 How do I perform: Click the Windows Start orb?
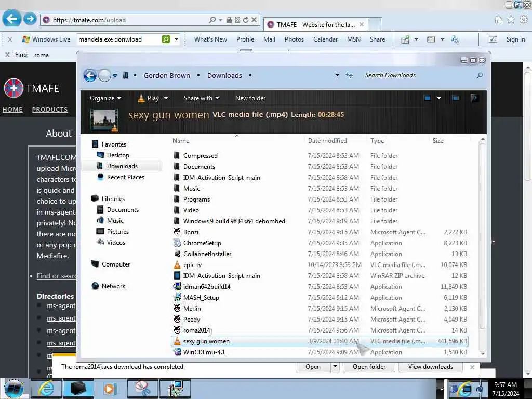click(x=14, y=389)
